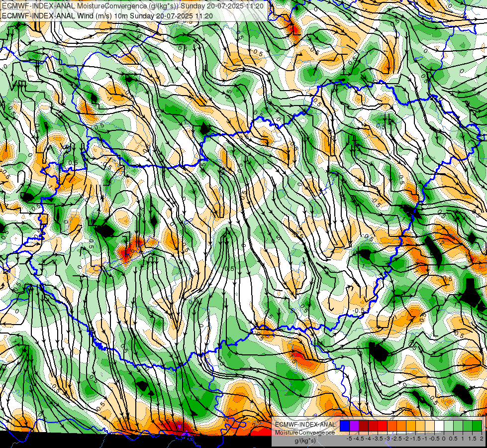Viewport: 487px width, 448px height.
Task: Click the Wind (m/s) 10m title line
Action: click(x=107, y=15)
